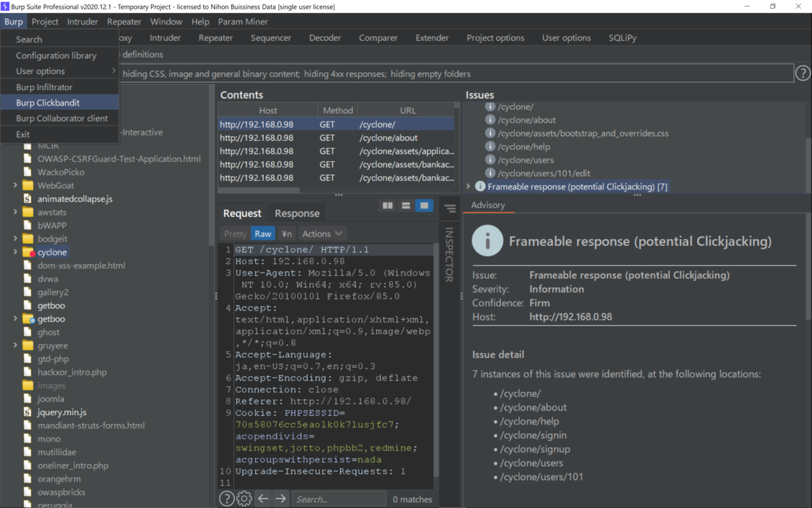Expand the gruyere folder arrow
The height and width of the screenshot is (508, 812).
click(x=16, y=345)
